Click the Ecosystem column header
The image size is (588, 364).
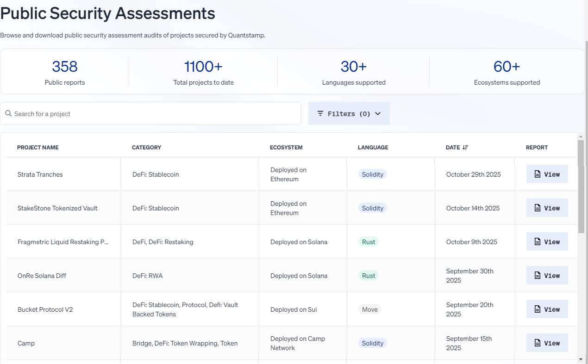click(x=286, y=148)
